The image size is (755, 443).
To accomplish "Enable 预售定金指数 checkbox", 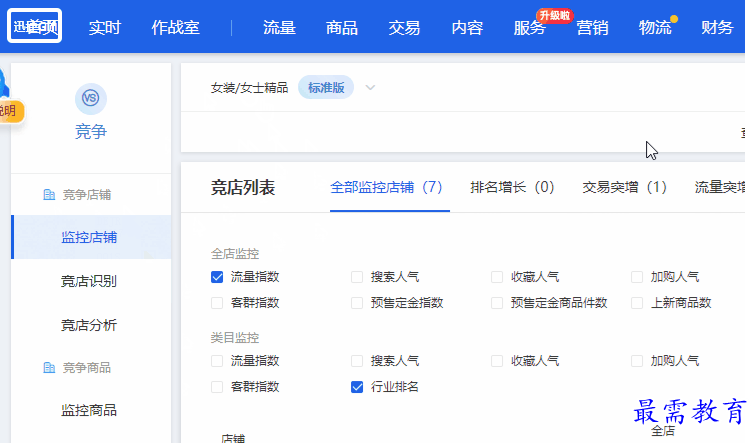I will 357,303.
